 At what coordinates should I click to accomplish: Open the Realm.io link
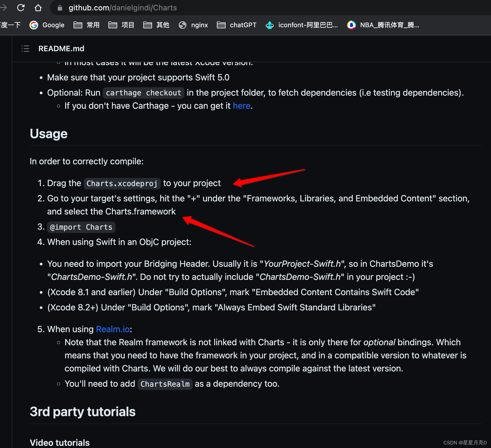(113, 329)
